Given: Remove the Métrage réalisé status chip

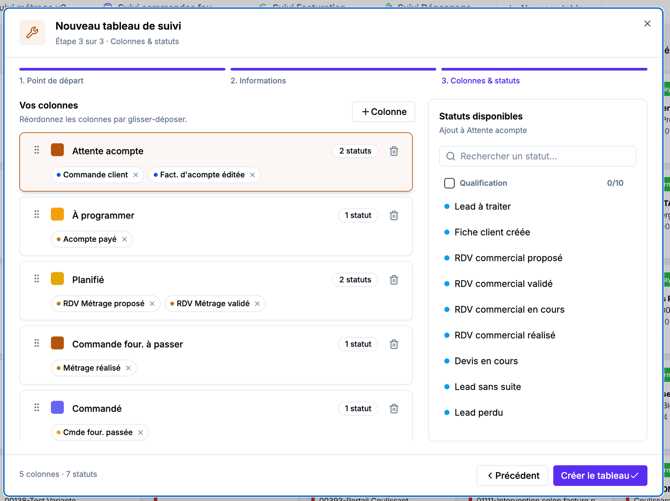Looking at the screenshot, I should (128, 368).
